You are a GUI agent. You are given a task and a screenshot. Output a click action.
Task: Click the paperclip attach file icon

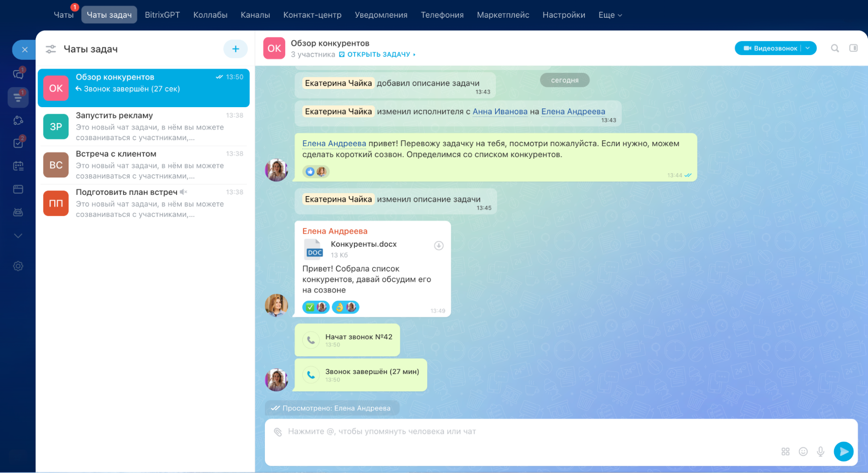[x=278, y=431]
